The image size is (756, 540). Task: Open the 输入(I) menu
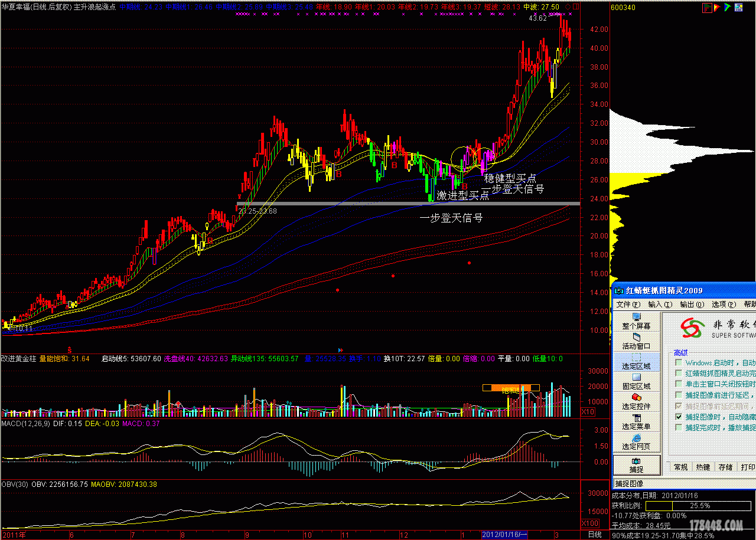pos(660,305)
